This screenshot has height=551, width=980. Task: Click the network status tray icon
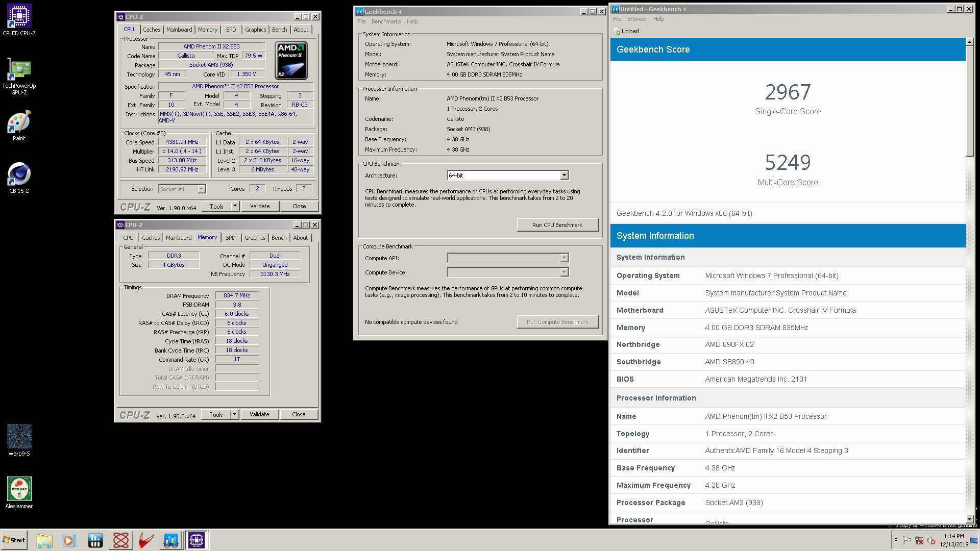click(919, 540)
